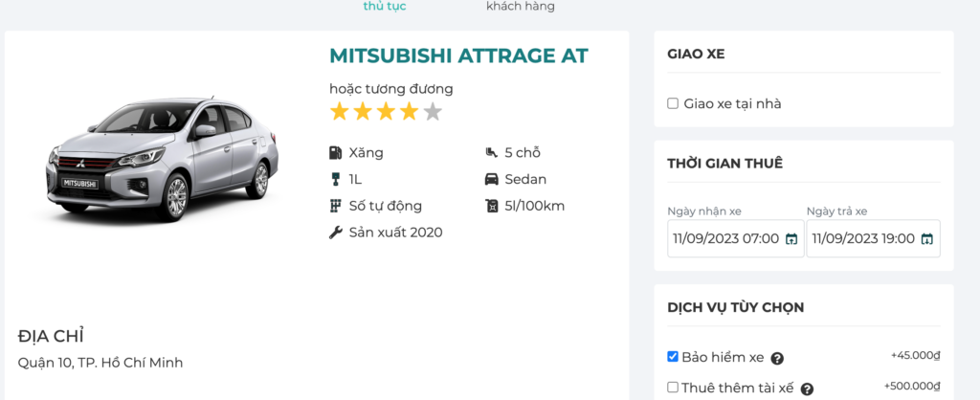980x400 pixels.
Task: Click the gearbox icon beside Số tự động
Action: [335, 206]
